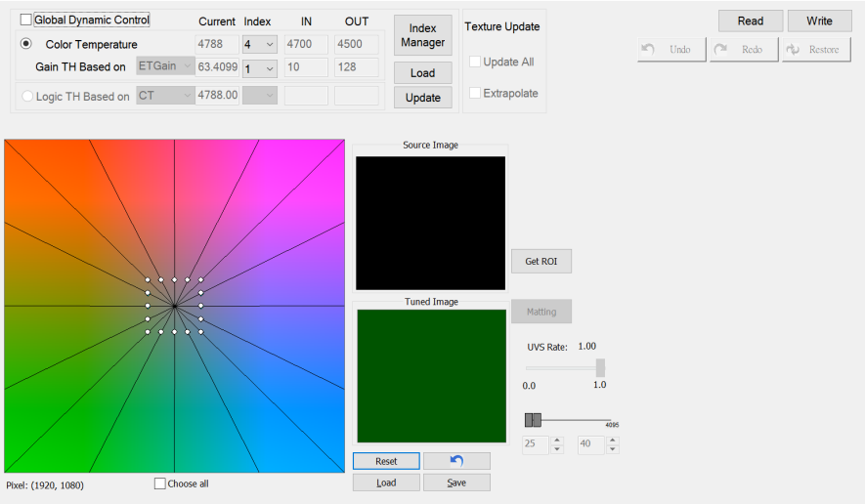This screenshot has width=865, height=504.
Task: Increment the 25 value spinner
Action: [x=557, y=441]
